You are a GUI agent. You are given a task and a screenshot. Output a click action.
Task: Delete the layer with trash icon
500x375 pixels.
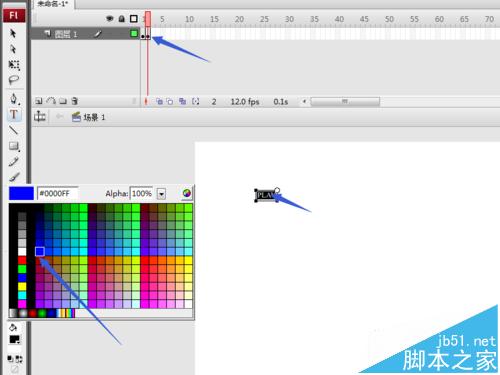pyautogui.click(x=75, y=101)
